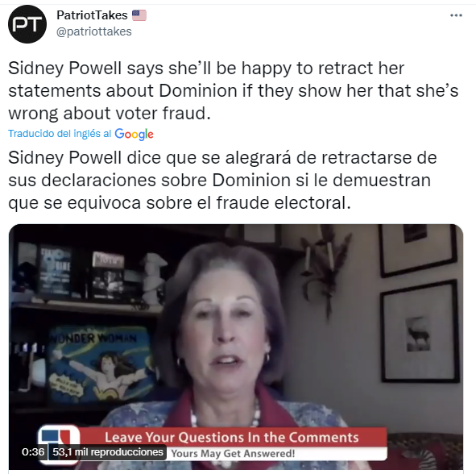Open the @patriottakes handle link
Viewport: 476px width, 474px height.
[94, 31]
